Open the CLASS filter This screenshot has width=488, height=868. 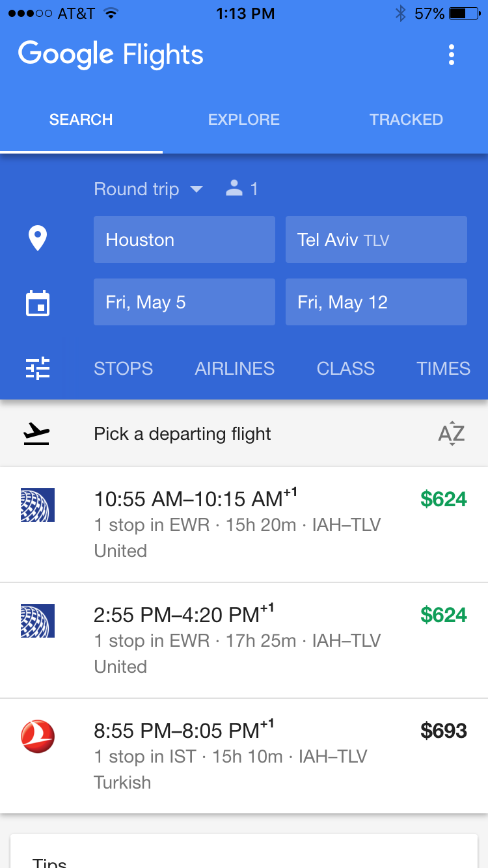point(346,368)
